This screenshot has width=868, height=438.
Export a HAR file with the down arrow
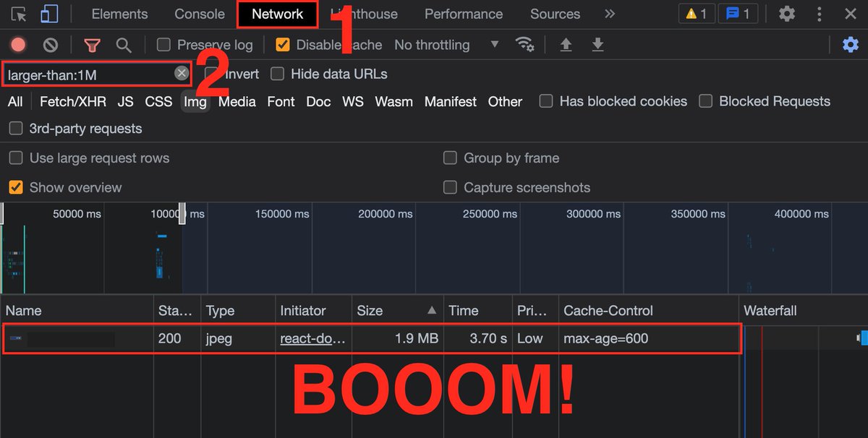coord(597,44)
